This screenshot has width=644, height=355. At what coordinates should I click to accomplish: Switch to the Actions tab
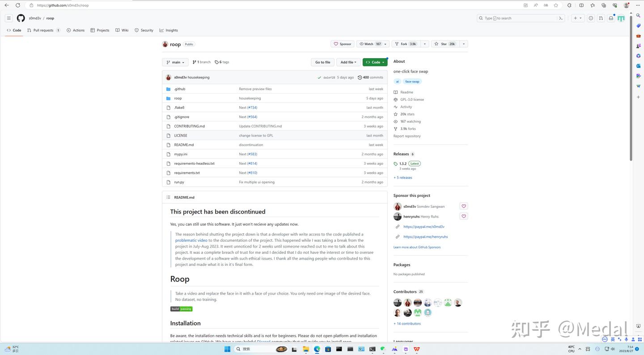(76, 30)
